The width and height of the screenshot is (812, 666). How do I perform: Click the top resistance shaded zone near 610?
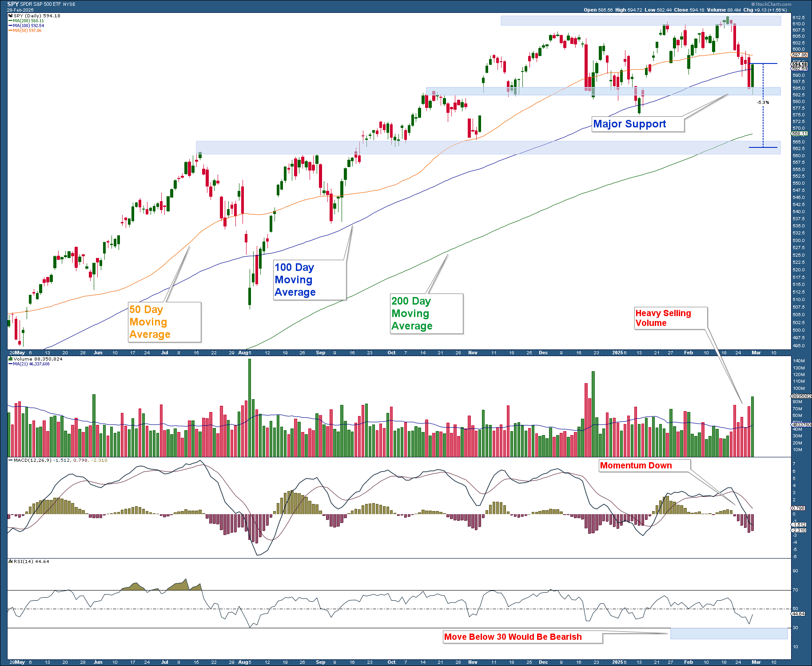(x=641, y=20)
